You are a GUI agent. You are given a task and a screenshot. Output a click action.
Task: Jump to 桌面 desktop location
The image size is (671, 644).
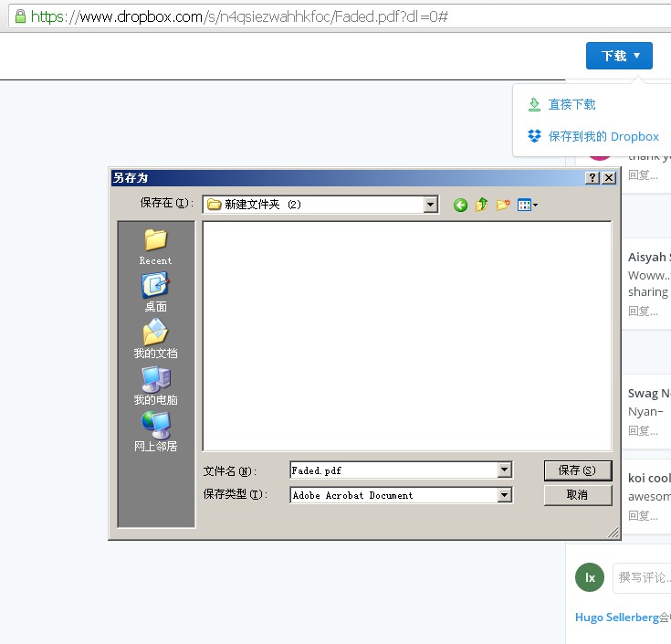coord(155,292)
